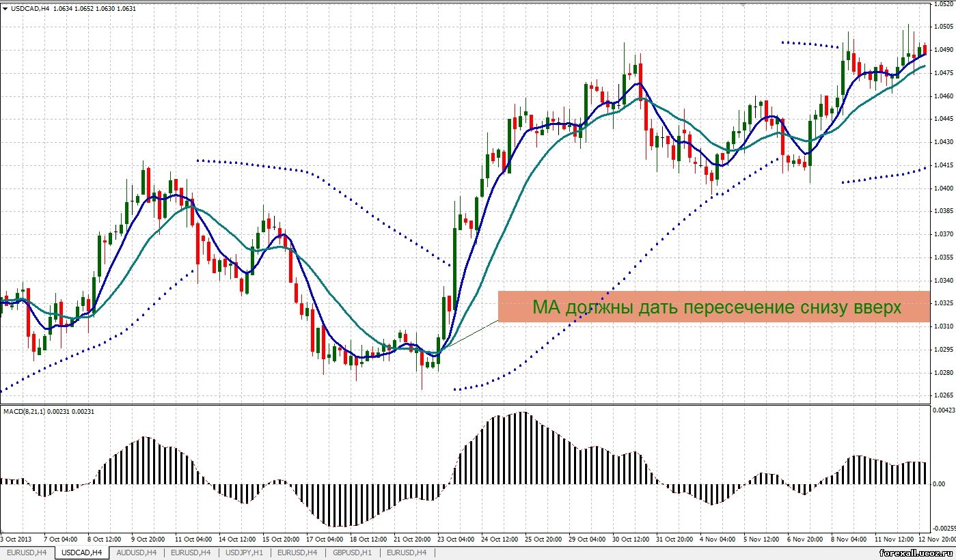The width and height of the screenshot is (956, 560).
Task: Go to the GBPUSD,H1 chart tab
Action: (353, 552)
